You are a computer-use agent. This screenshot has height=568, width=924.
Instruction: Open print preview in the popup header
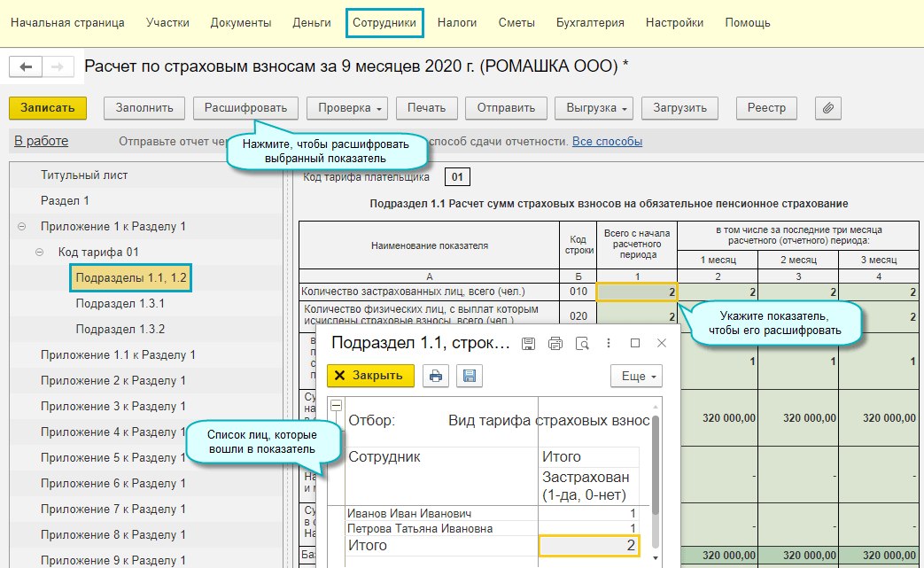(x=582, y=344)
